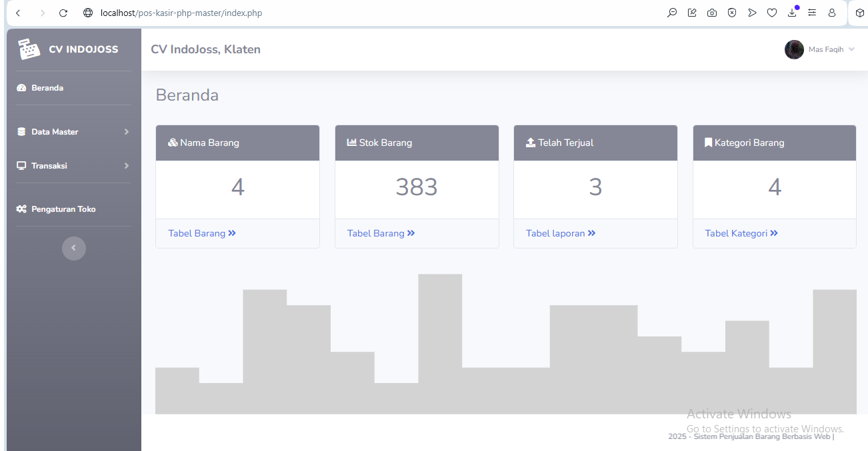Click the send/play arrow icon in the browser toolbar

[752, 13]
